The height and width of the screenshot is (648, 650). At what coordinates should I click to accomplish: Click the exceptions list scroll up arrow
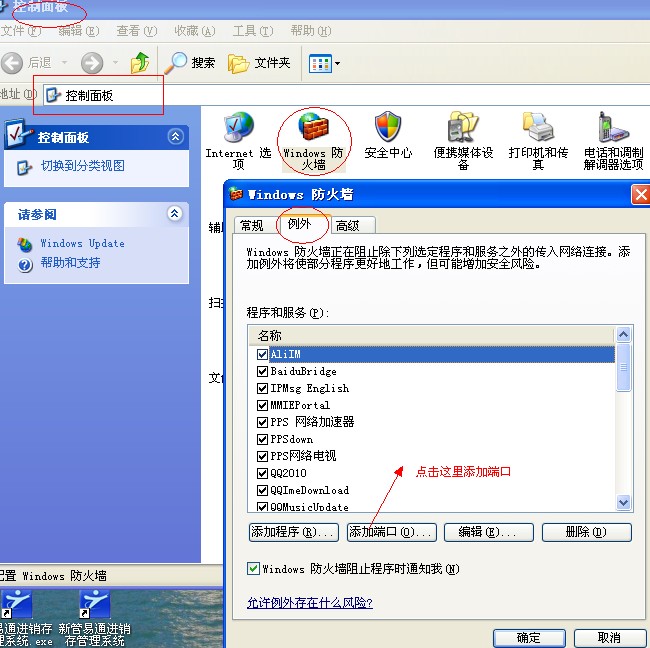pos(623,335)
